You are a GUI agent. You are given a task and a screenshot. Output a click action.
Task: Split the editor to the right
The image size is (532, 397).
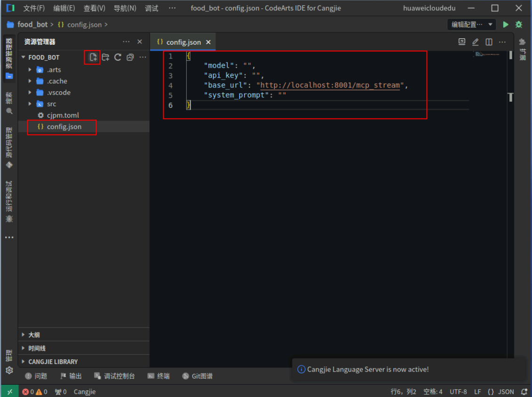(489, 42)
